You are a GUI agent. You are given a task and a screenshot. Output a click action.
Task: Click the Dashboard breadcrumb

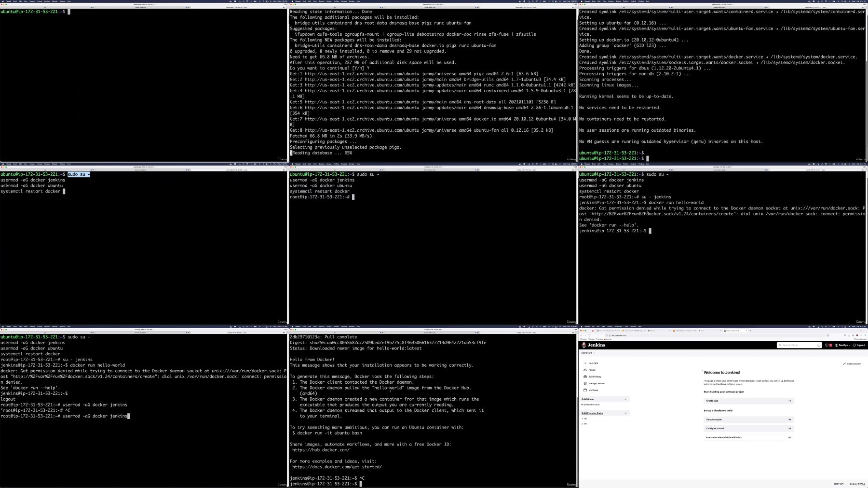586,353
